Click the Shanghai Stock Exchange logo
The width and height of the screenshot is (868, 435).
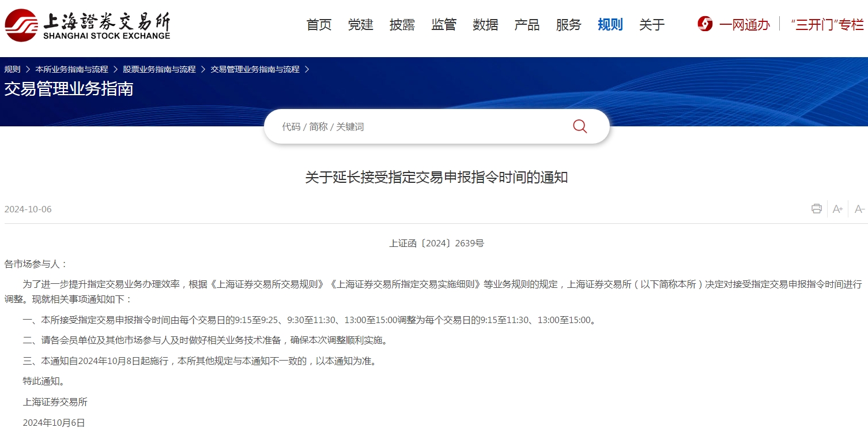click(87, 25)
